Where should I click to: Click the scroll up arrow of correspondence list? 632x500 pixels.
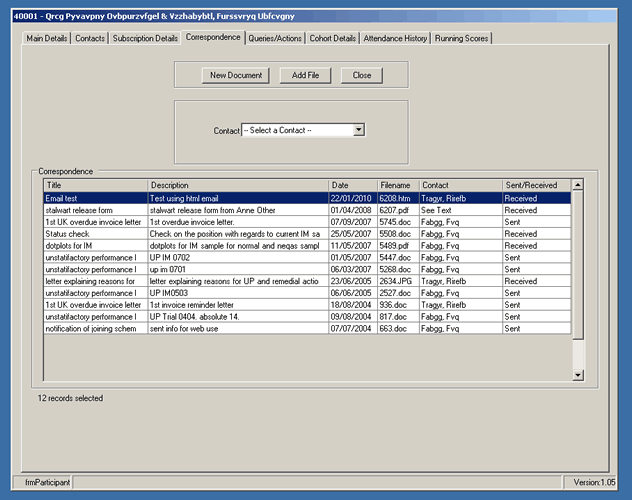pos(578,185)
